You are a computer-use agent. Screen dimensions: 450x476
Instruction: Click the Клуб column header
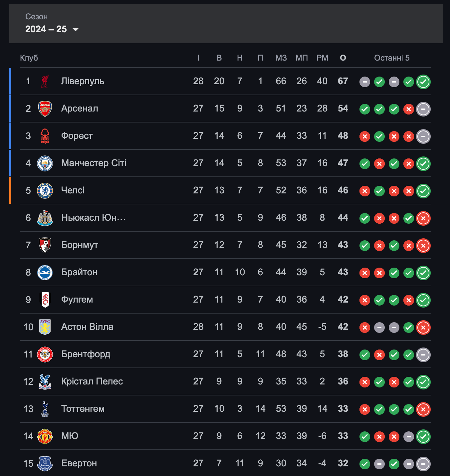(29, 58)
